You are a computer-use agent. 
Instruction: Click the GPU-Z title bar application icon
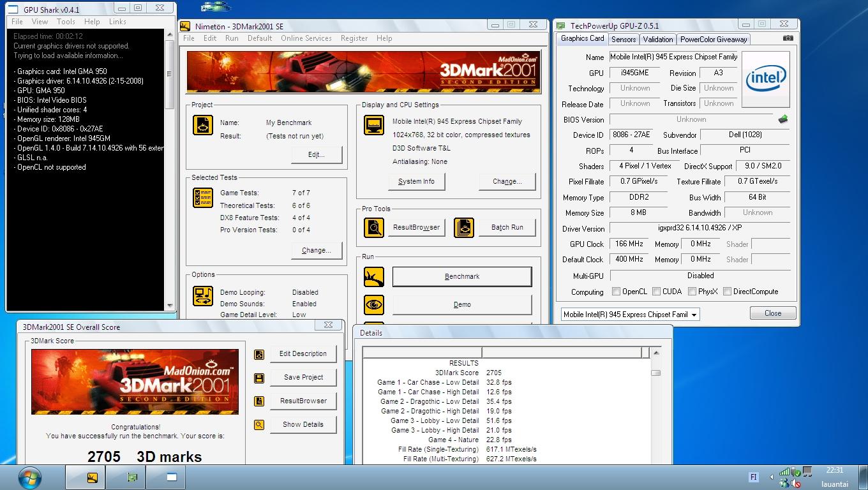pyautogui.click(x=561, y=26)
